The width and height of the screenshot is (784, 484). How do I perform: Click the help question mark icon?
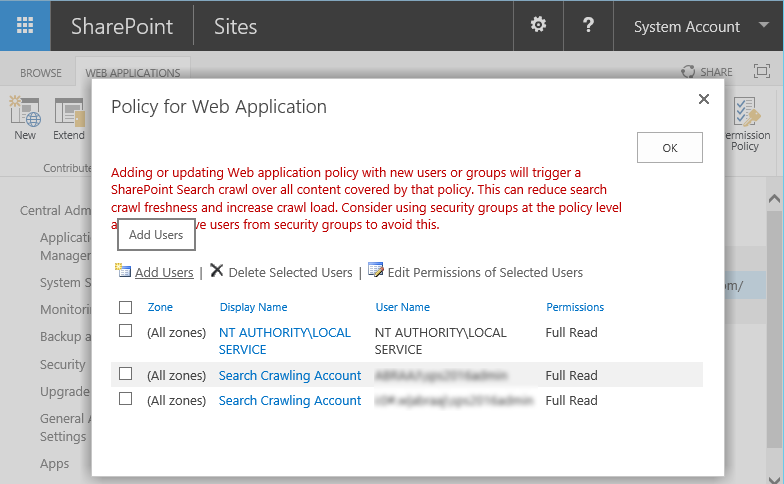[588, 24]
